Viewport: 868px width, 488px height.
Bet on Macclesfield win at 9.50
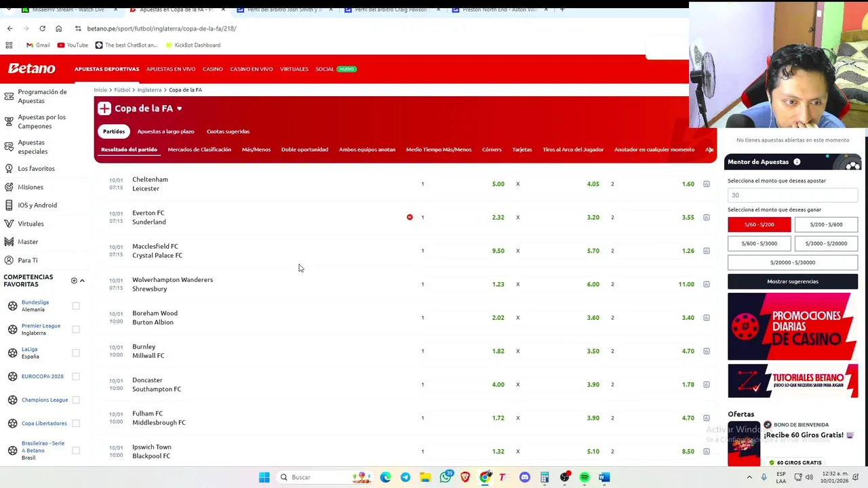tap(498, 251)
